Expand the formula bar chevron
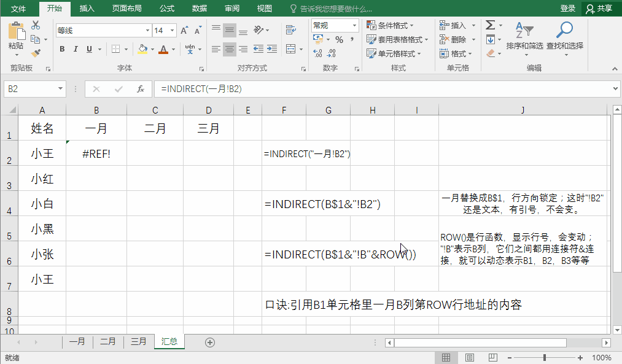The width and height of the screenshot is (622, 364). coord(615,88)
